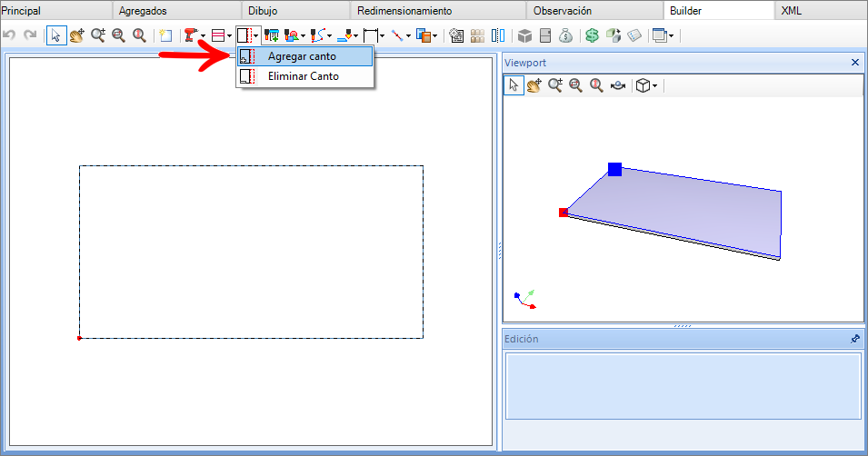Expand the windows layout dropdown in toolbar
The width and height of the screenshot is (868, 456).
671,36
